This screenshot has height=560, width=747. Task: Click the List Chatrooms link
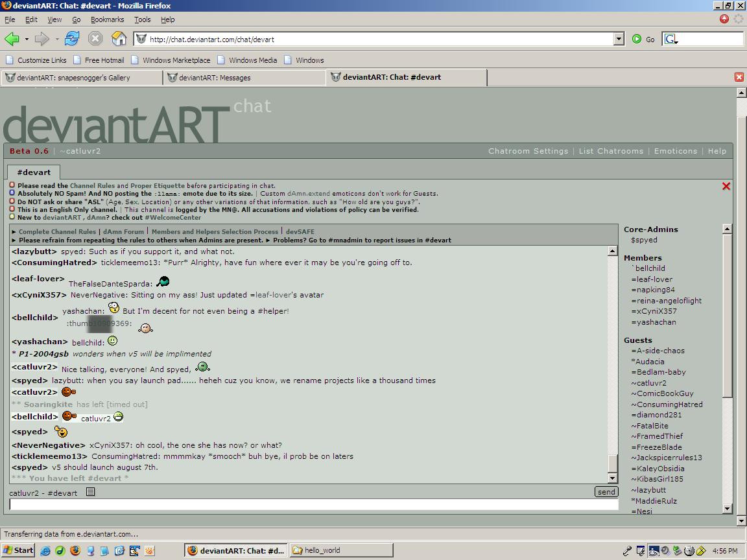pyautogui.click(x=611, y=151)
